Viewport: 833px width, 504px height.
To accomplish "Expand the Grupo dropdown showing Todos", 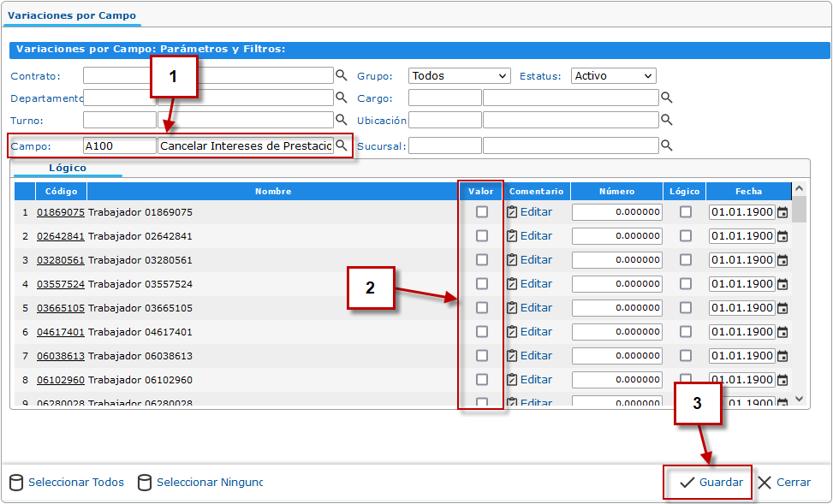I will pos(459,75).
